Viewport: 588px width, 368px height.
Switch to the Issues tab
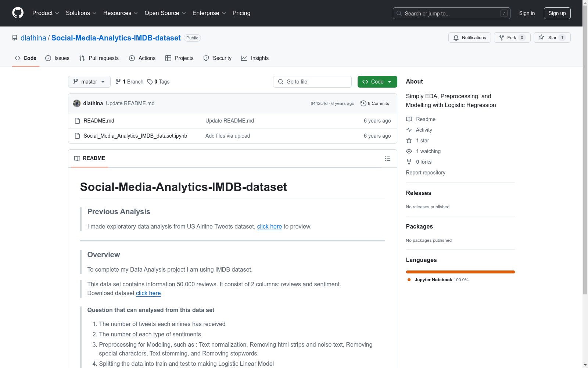pos(57,58)
